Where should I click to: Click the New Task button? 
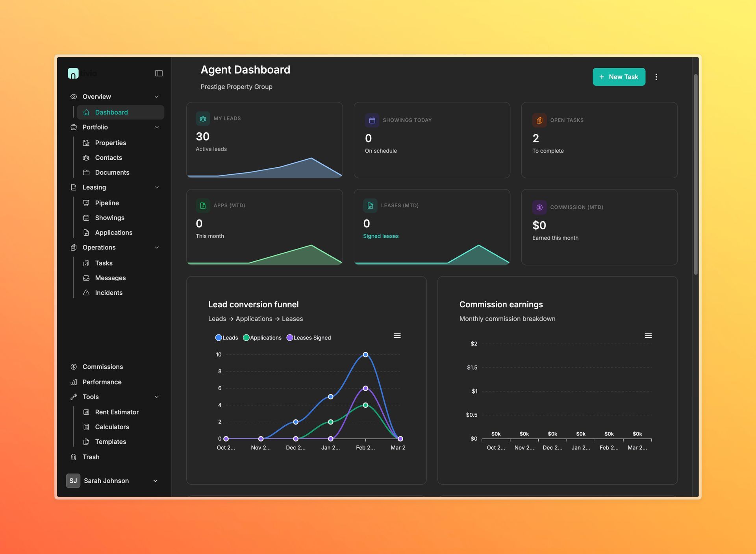[619, 77]
